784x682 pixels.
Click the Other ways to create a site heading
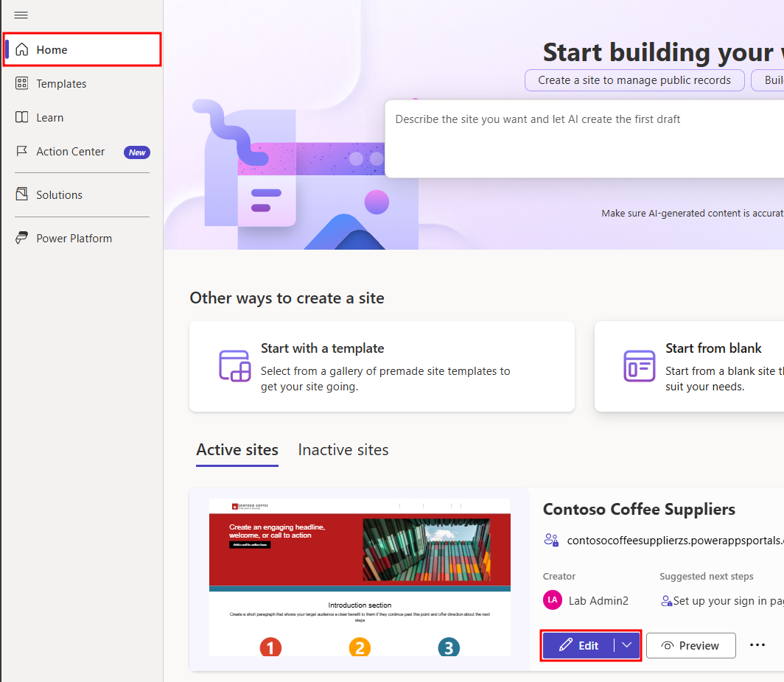(x=287, y=298)
